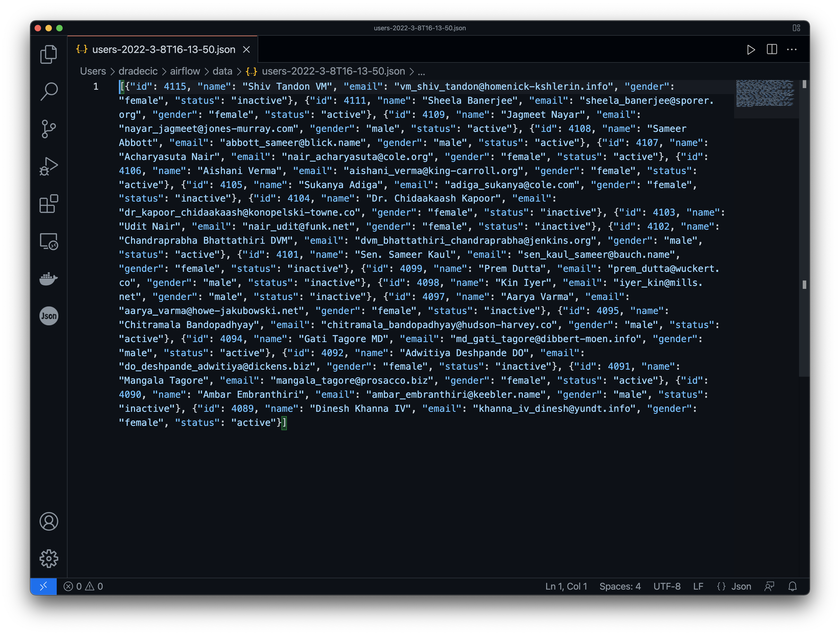Open the editor layout toggle in title bar
The image size is (840, 635).
[x=796, y=28]
